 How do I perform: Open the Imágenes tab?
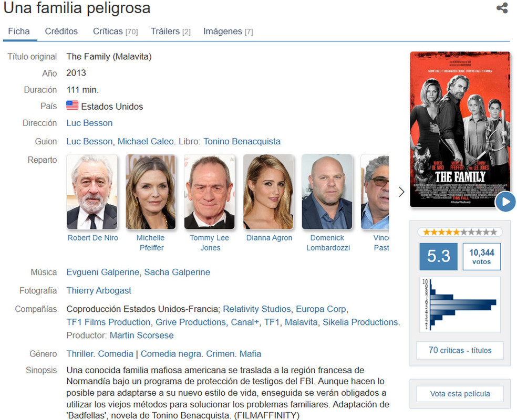[228, 31]
